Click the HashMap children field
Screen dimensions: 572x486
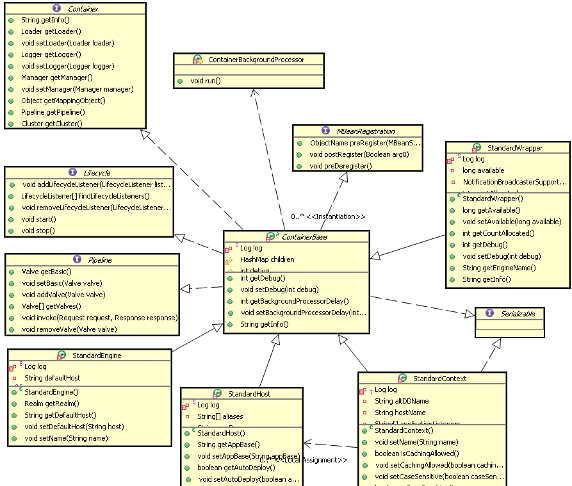pos(267,259)
